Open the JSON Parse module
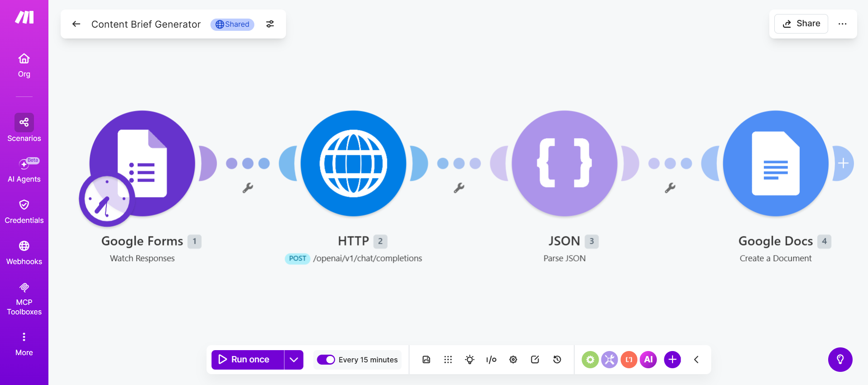868x385 pixels. coord(564,163)
